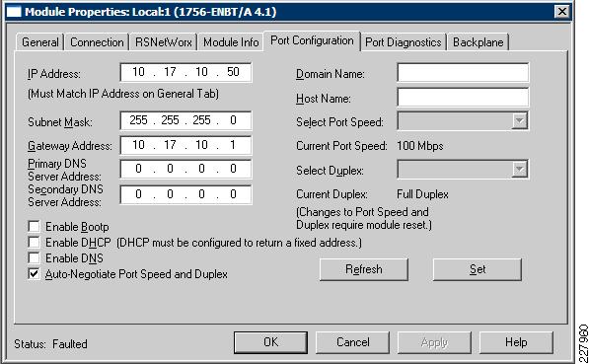Click the IP Address field
589x364 pixels.
point(185,72)
